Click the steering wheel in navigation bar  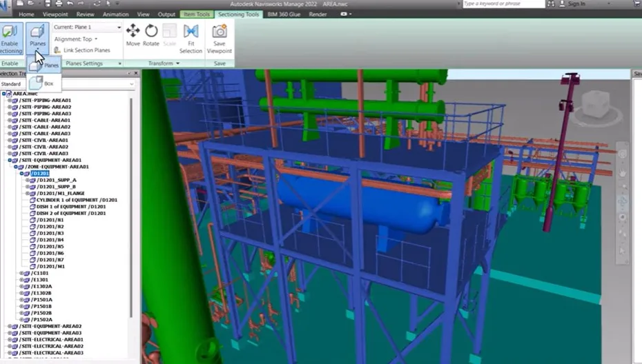(x=623, y=154)
